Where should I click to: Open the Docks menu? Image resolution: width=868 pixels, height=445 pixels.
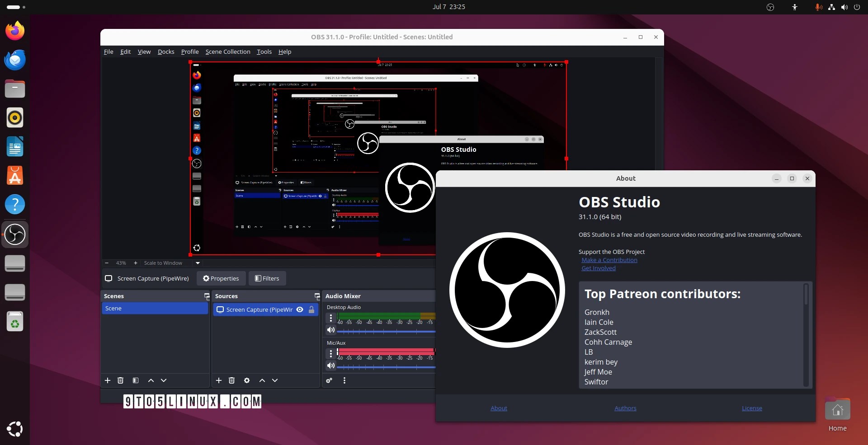pyautogui.click(x=166, y=52)
